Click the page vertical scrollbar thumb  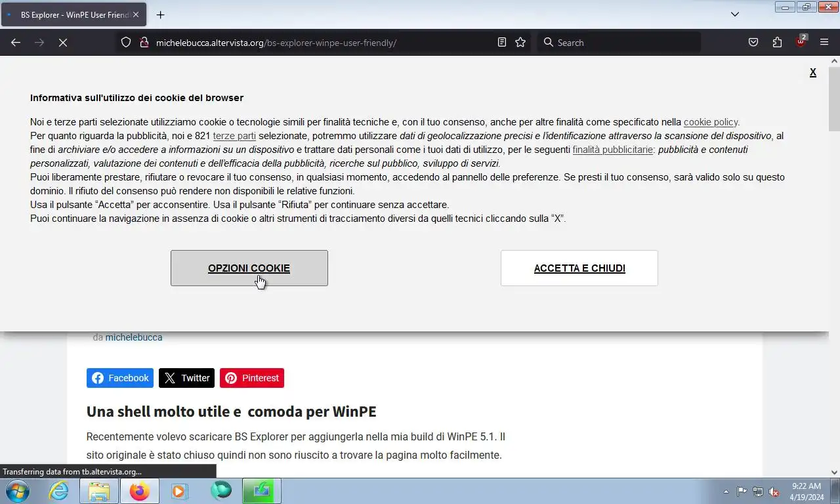pyautogui.click(x=834, y=98)
